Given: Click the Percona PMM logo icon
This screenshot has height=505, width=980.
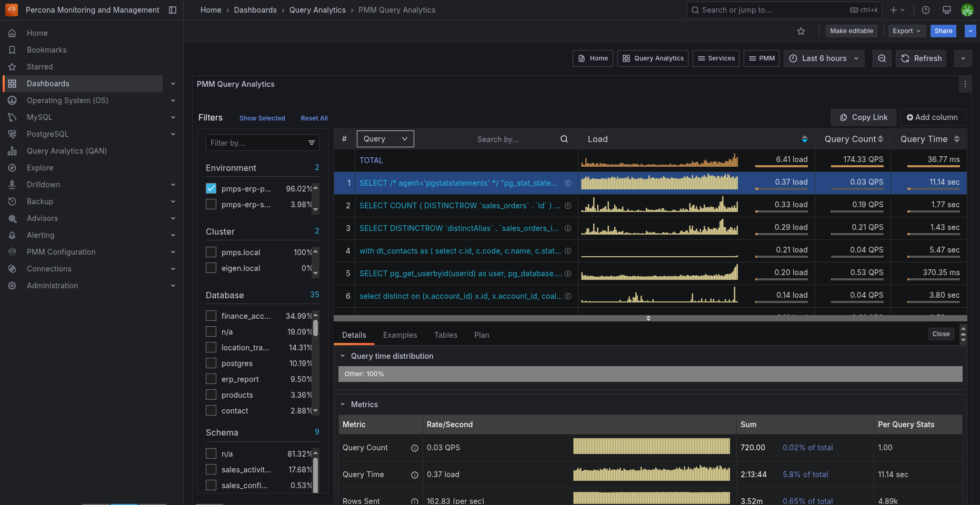Looking at the screenshot, I should pos(12,10).
